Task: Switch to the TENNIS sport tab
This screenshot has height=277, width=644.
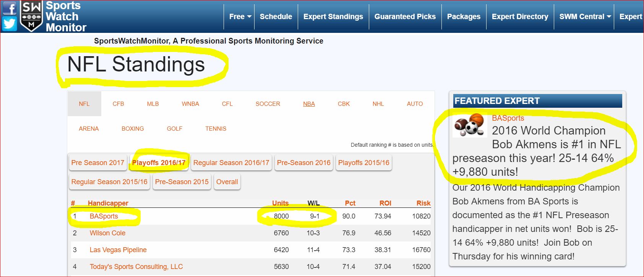Action: [x=216, y=128]
